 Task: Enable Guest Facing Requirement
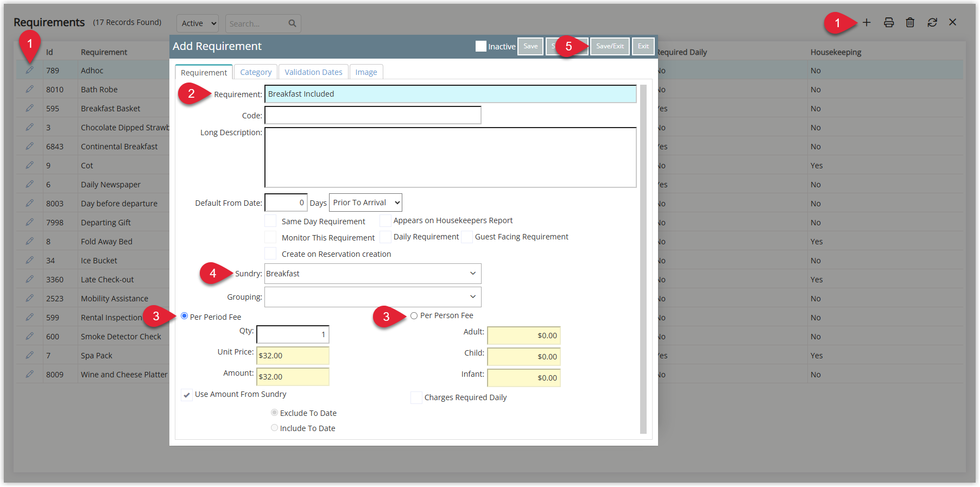[x=466, y=237]
